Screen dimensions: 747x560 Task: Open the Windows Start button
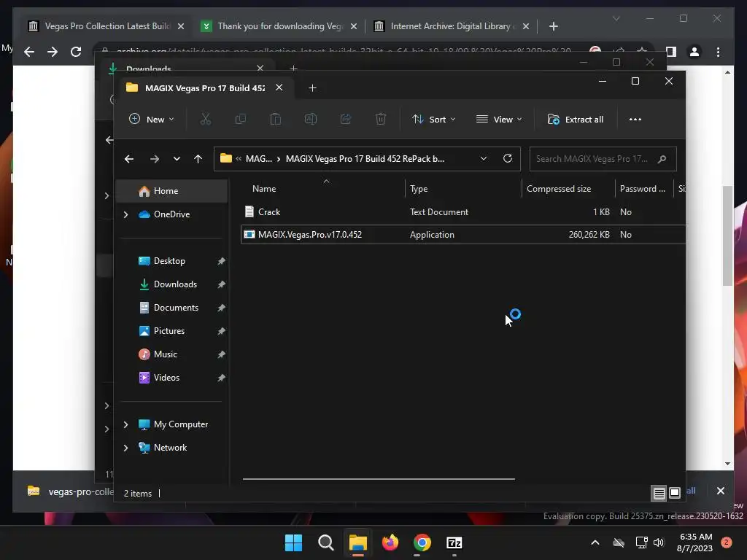[293, 542]
